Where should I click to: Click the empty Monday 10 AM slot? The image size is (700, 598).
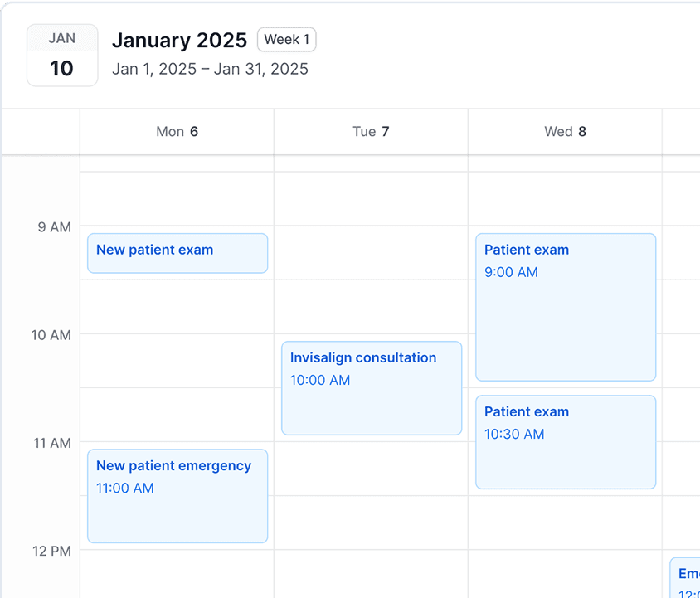[177, 361]
